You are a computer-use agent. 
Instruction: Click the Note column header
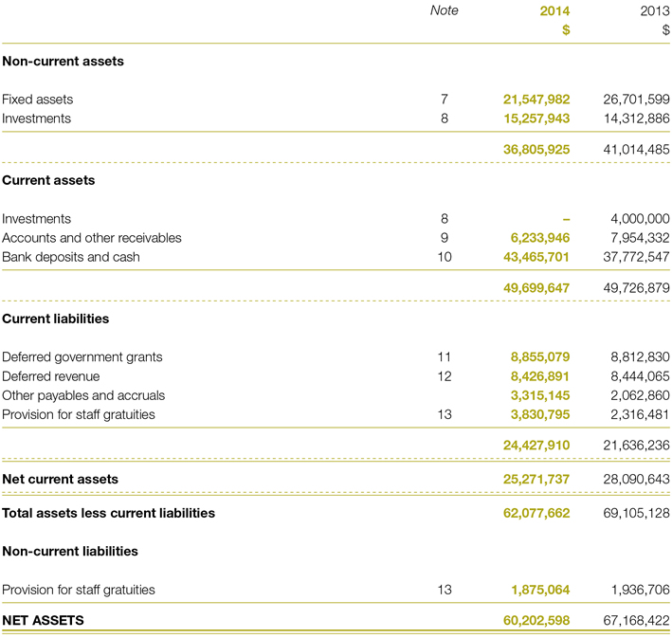coord(444,10)
